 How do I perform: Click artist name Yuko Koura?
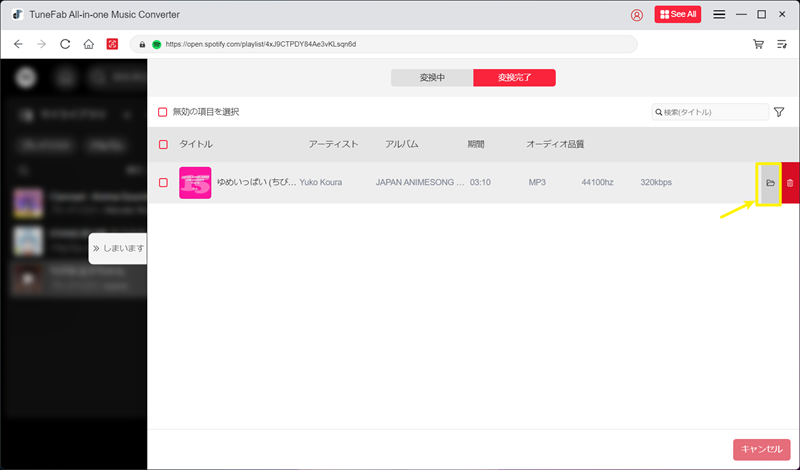click(320, 182)
